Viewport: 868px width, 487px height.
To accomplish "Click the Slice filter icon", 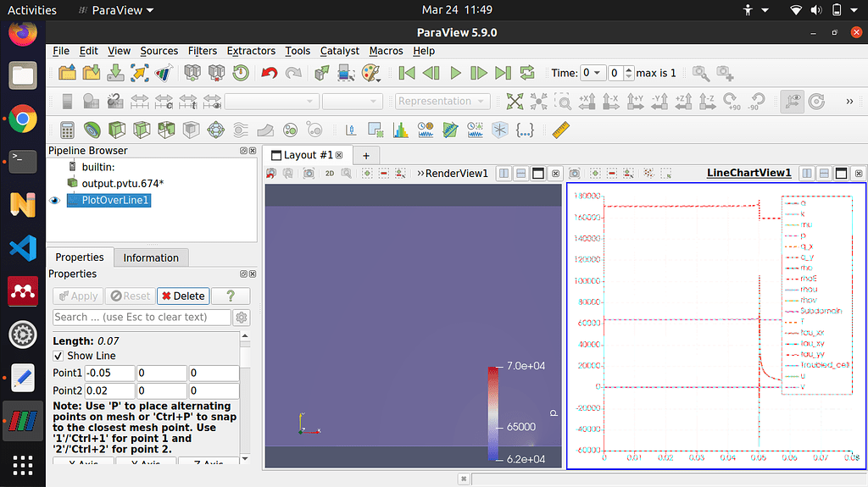I will coord(142,130).
